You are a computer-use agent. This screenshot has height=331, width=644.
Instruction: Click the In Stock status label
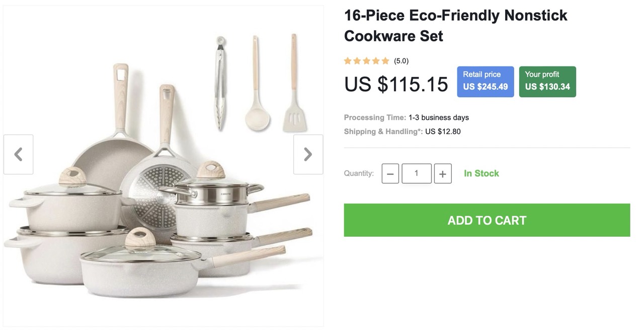click(x=481, y=173)
